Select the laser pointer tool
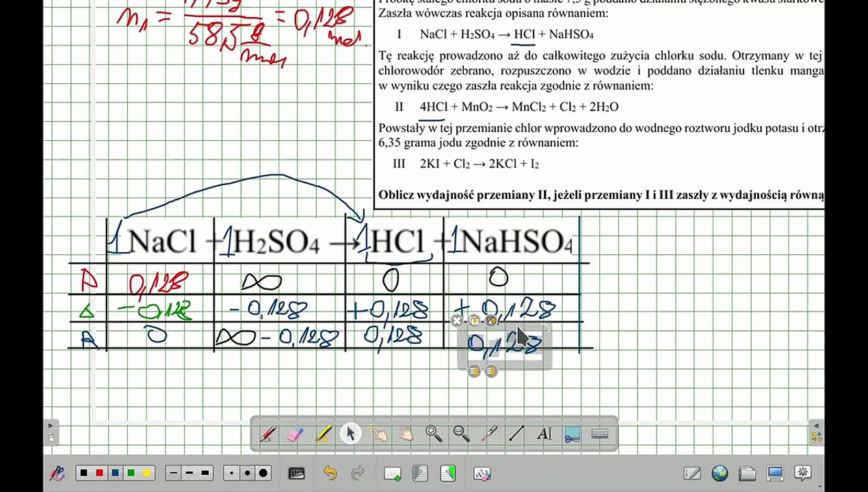Image resolution: width=868 pixels, height=492 pixels. 489,434
